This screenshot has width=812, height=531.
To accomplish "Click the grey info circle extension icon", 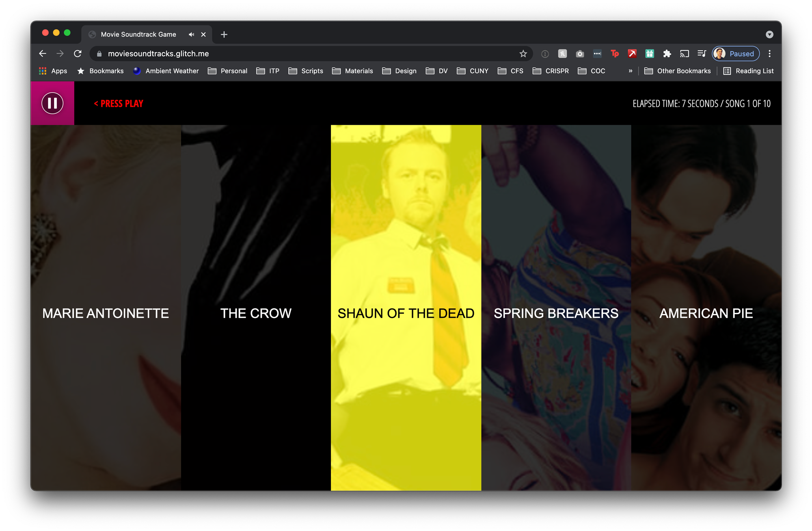I will click(545, 54).
